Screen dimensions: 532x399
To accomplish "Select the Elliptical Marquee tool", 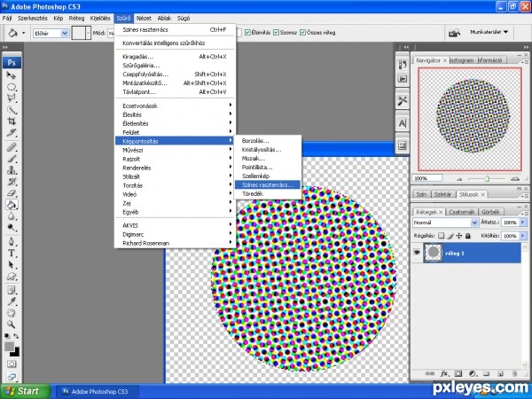I will click(12, 87).
